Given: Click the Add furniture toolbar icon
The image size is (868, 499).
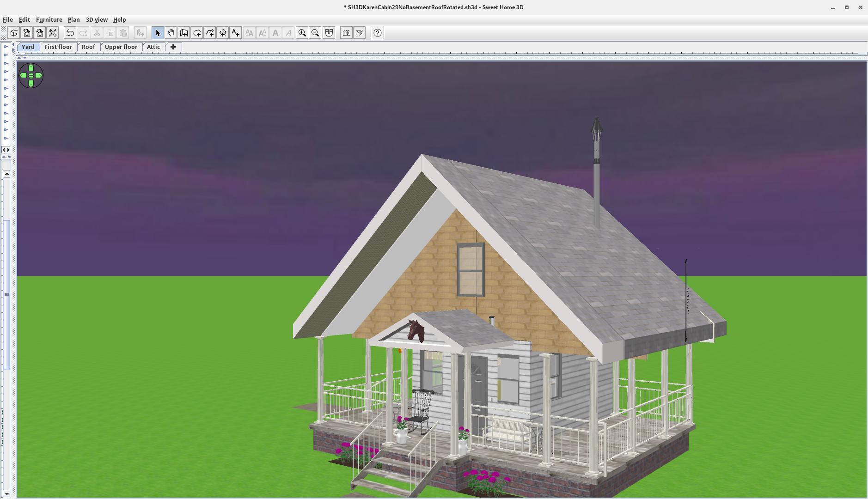Looking at the screenshot, I should (141, 33).
